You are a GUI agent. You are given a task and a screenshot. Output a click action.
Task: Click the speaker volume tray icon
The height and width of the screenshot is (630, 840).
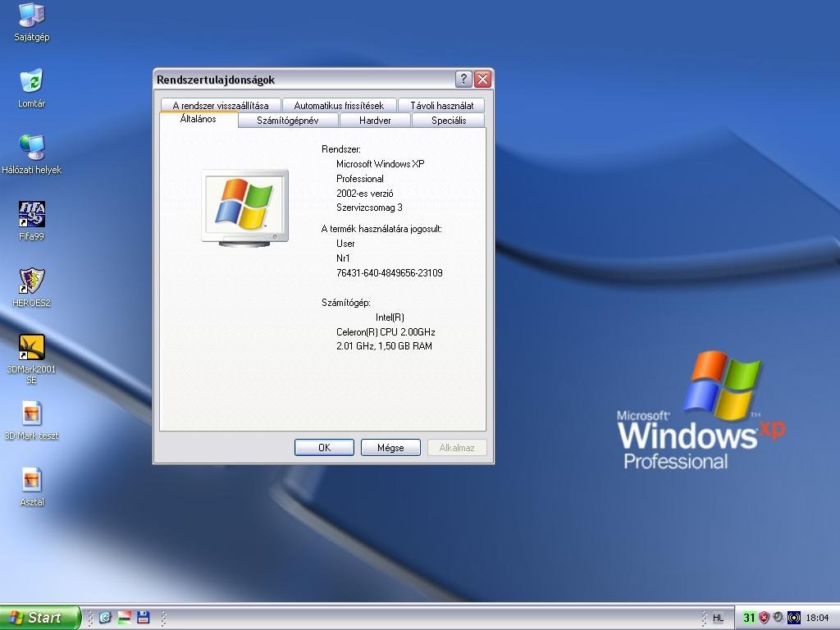pyautogui.click(x=778, y=618)
